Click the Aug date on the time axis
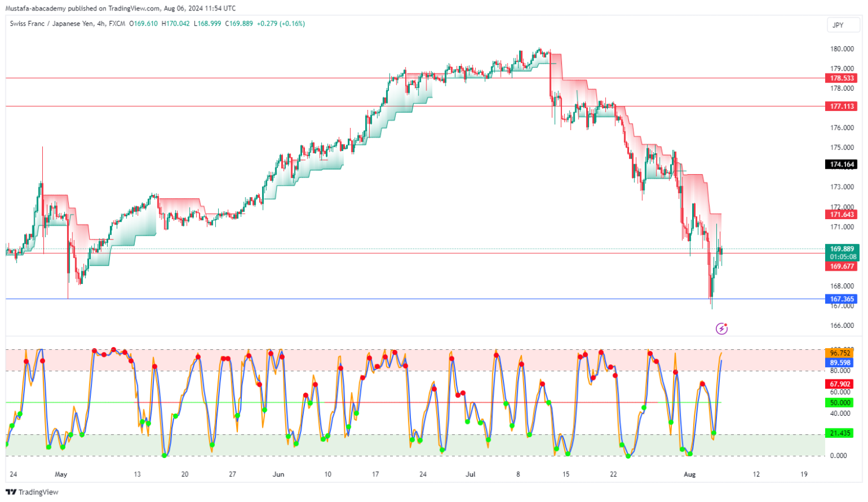Viewport: 868px width, 502px height. tap(689, 474)
